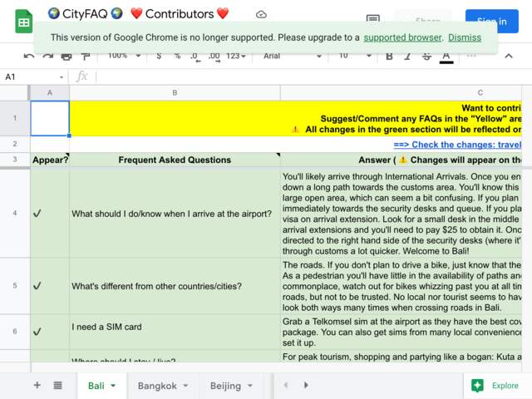Open the Bali tab dropdown arrow
This screenshot has width=532, height=399.
[x=113, y=386]
